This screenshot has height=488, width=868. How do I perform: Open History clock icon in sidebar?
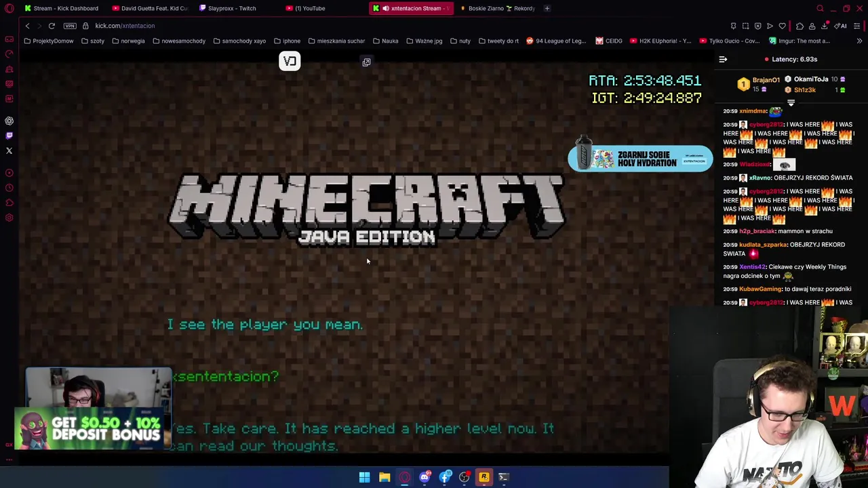(x=9, y=188)
